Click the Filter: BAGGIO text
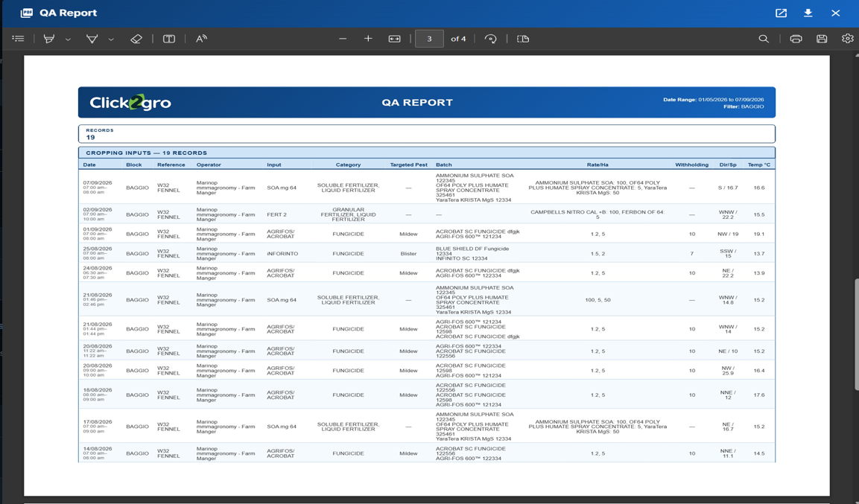This screenshot has height=504, width=859. click(744, 106)
